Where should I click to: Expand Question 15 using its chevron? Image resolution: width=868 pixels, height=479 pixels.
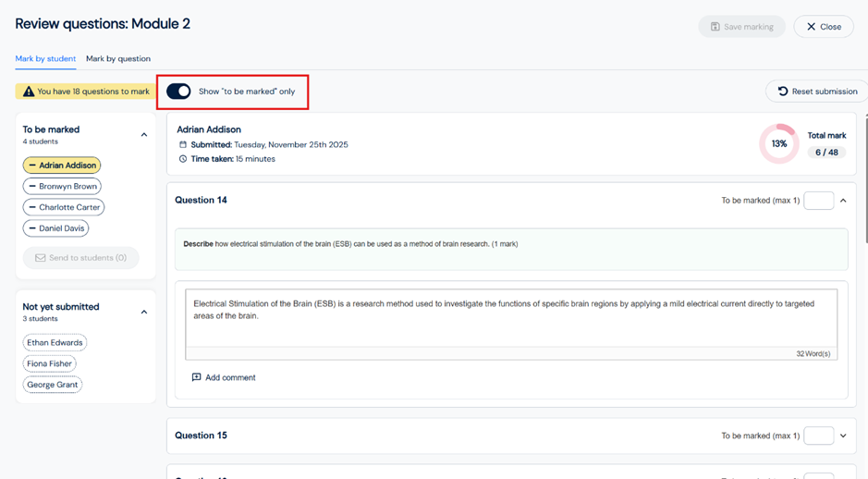[843, 436]
